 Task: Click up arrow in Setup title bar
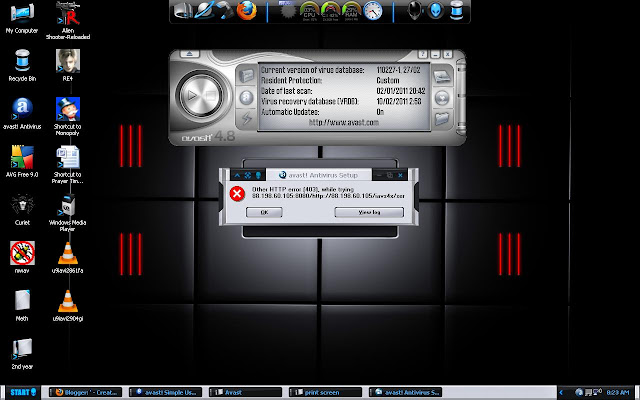coord(237,175)
